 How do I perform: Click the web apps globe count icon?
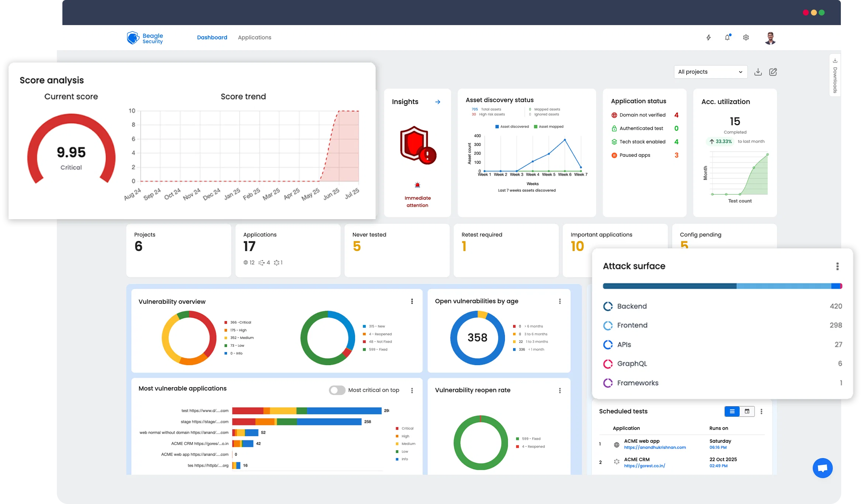(x=245, y=263)
